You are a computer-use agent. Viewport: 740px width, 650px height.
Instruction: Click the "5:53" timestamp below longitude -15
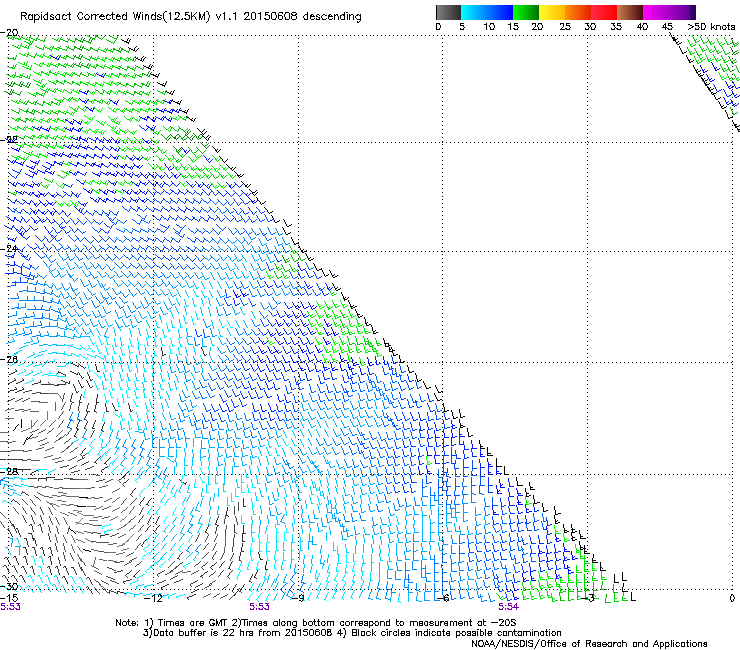[x=10, y=607]
